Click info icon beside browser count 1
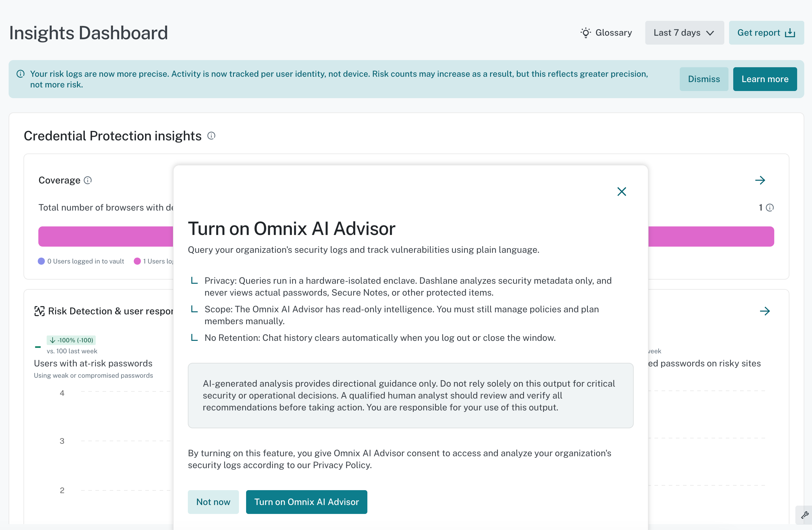812x530 pixels. 770,208
